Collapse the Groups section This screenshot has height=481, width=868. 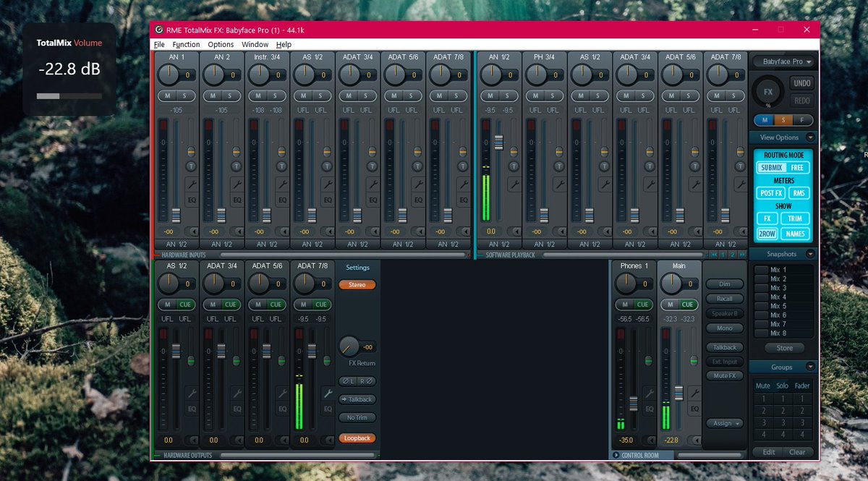(809, 367)
